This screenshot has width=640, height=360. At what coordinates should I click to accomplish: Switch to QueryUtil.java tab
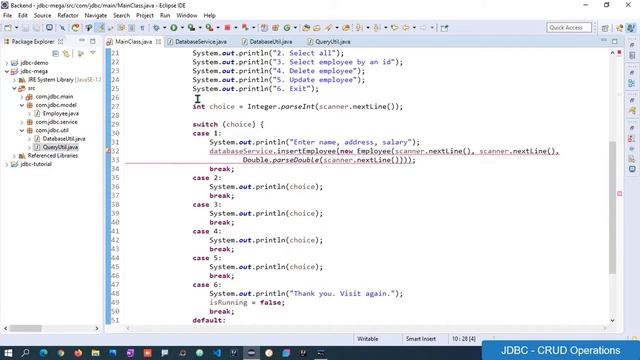pyautogui.click(x=329, y=42)
